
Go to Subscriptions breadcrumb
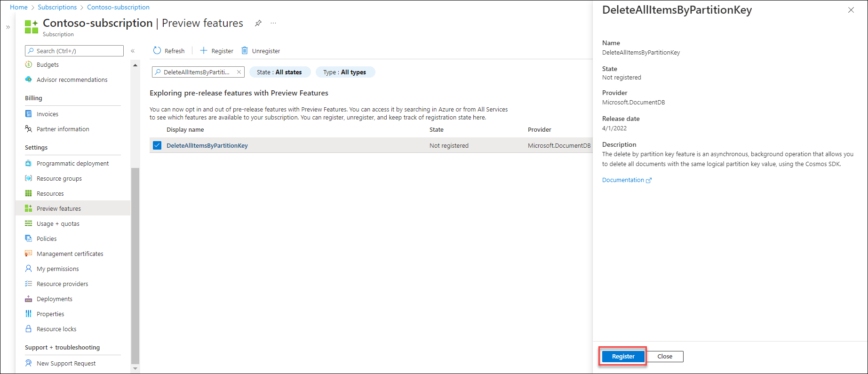tap(57, 7)
